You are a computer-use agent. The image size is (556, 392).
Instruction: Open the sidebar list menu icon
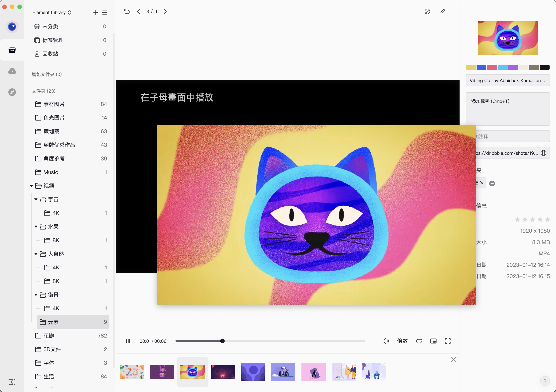[x=105, y=12]
